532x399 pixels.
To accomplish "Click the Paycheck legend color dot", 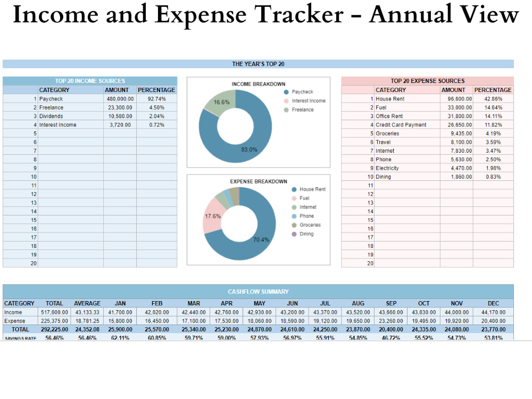I will pyautogui.click(x=286, y=92).
